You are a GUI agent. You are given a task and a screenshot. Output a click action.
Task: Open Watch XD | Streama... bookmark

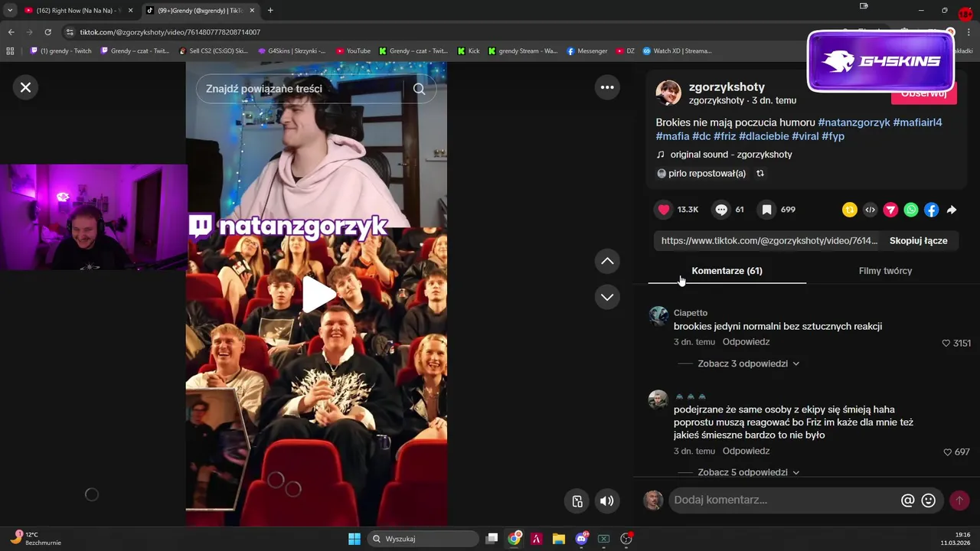678,51
